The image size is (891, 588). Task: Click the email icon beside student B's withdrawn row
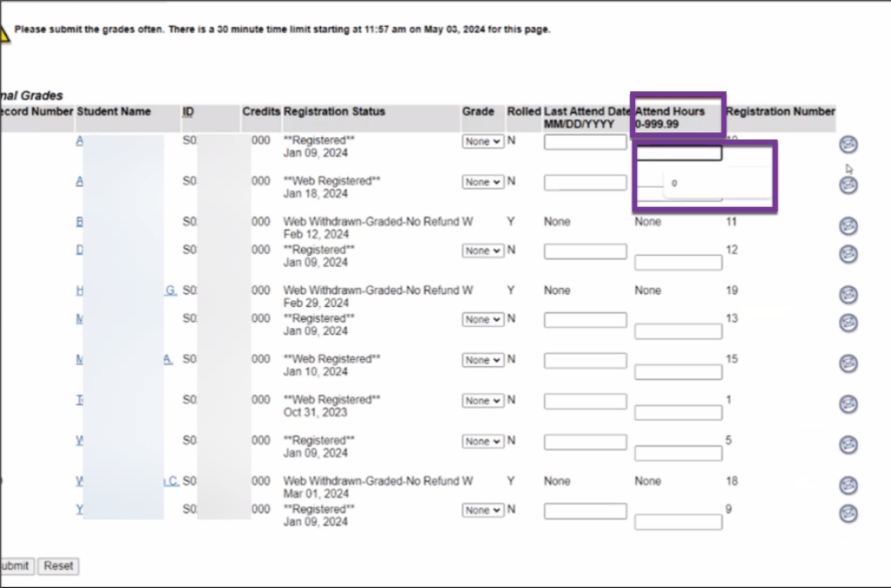[x=848, y=226]
